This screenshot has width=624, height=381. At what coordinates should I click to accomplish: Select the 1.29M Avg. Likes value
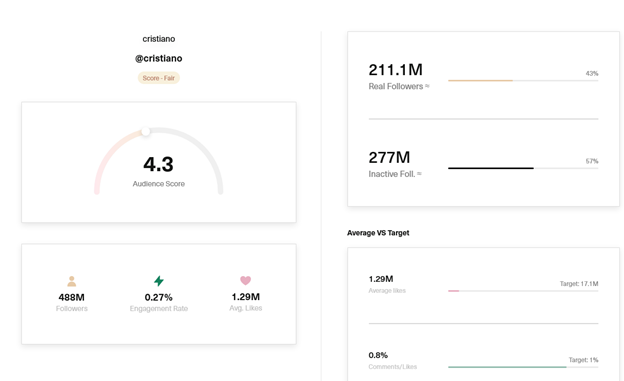246,297
